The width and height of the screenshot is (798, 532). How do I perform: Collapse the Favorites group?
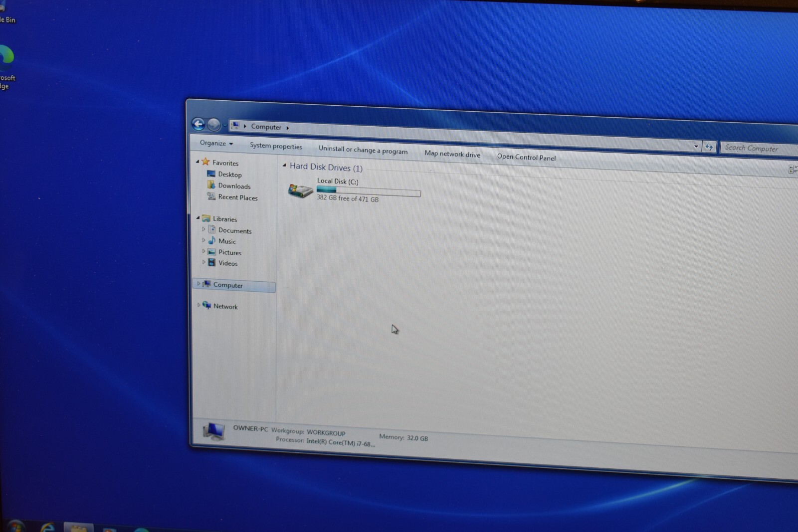tap(198, 162)
